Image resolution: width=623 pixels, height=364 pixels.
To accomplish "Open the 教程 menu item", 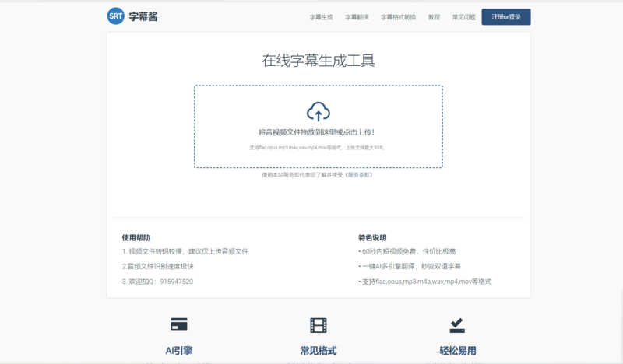I will 434,17.
